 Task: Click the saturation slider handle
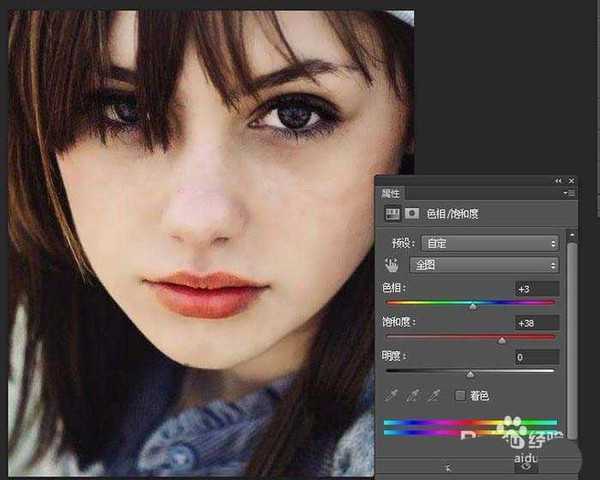click(x=502, y=340)
